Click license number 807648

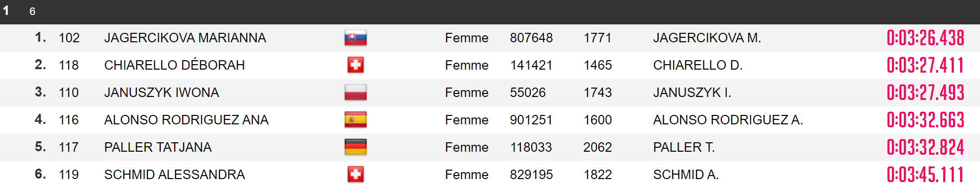coord(531,38)
